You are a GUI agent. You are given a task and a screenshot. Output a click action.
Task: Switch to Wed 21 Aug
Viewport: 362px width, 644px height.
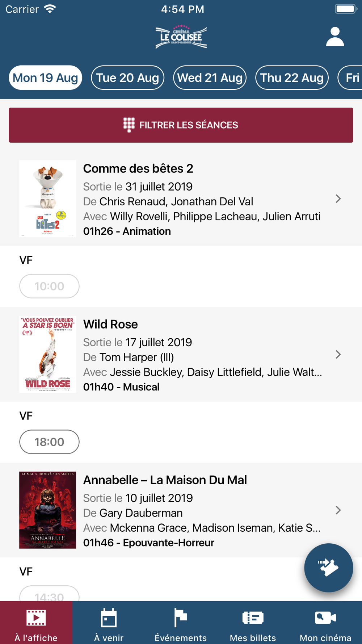[x=210, y=78]
